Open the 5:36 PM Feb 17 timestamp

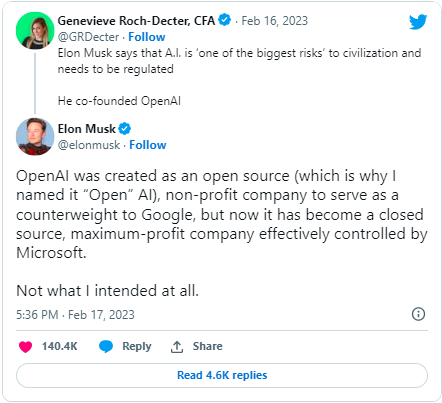pos(75,315)
